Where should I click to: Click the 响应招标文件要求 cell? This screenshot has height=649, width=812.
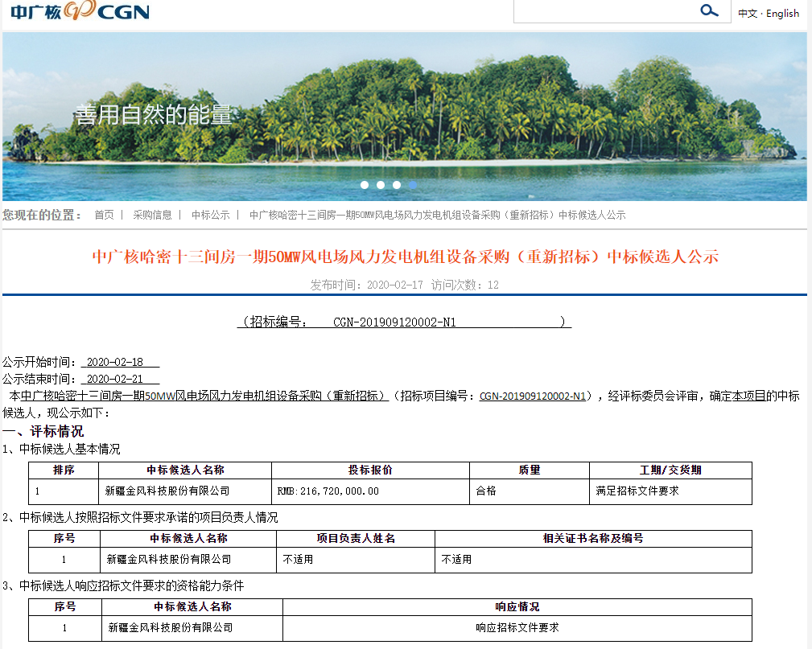(x=517, y=628)
